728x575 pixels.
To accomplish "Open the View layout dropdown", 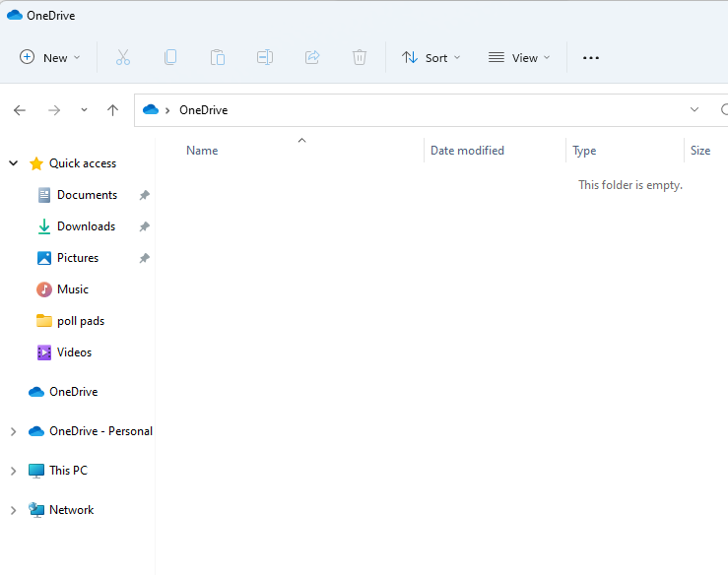I will click(519, 57).
